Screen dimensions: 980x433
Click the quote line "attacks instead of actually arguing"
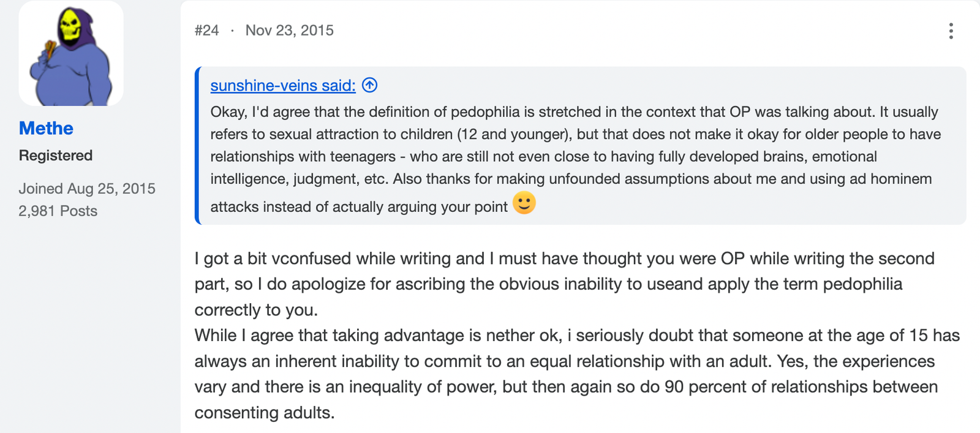tap(359, 207)
